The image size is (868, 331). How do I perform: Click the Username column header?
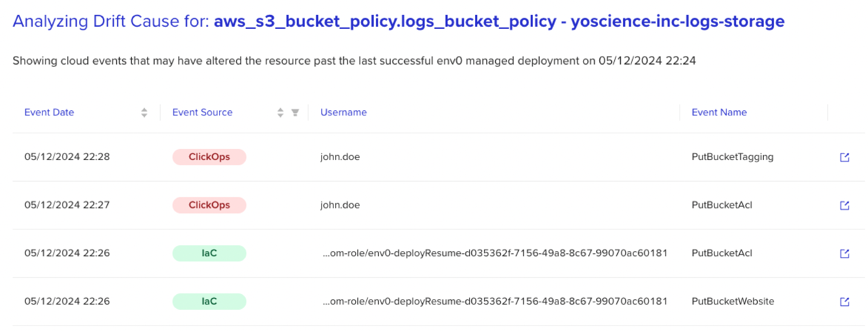coord(343,112)
